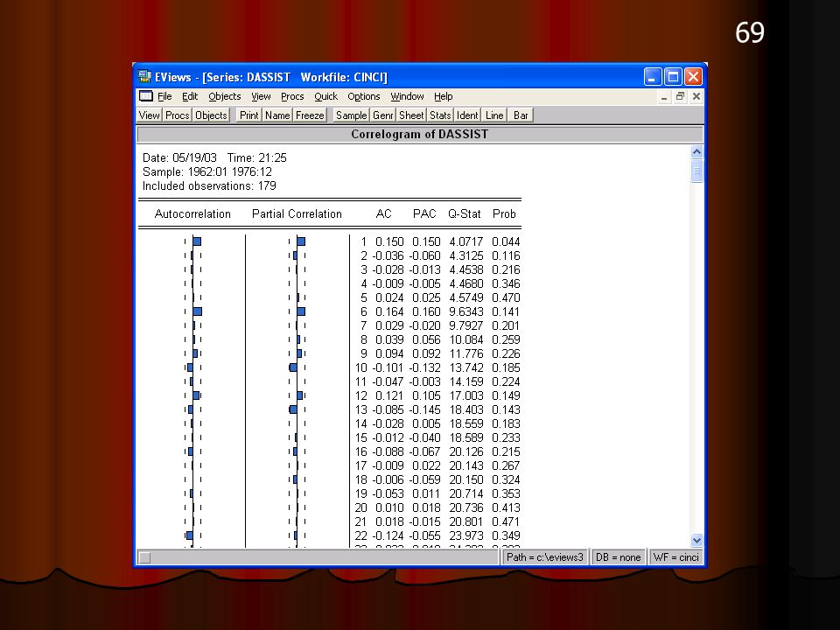
Task: Click Q-Stat value 9.6343
Action: (466, 311)
